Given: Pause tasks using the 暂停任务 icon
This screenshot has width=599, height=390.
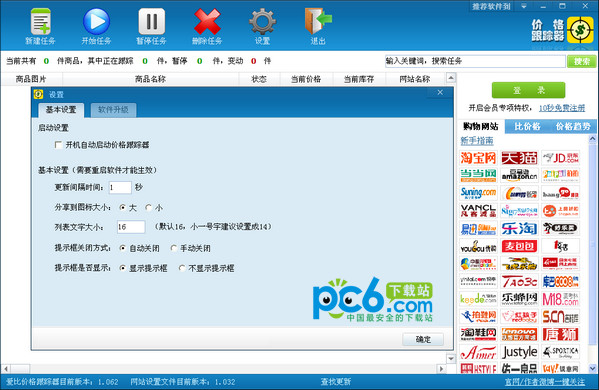Looking at the screenshot, I should (152, 26).
